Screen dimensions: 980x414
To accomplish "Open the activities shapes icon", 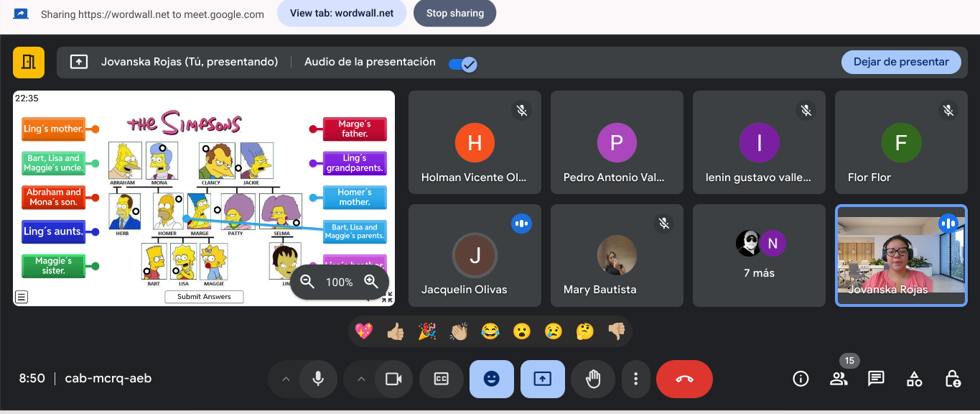I will [914, 379].
